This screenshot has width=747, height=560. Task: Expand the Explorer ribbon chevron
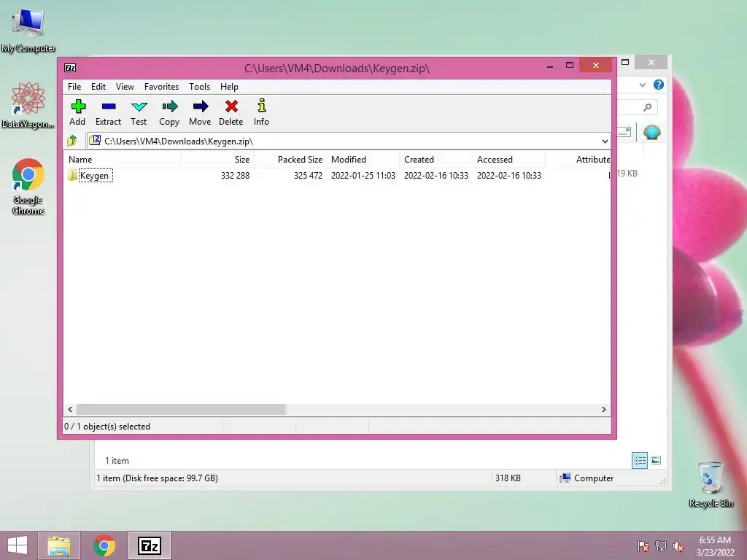click(642, 85)
